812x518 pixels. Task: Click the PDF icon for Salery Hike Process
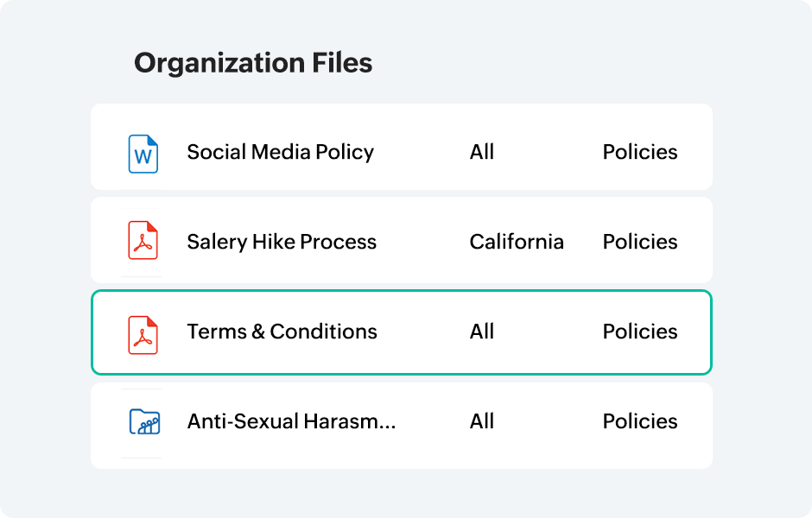(x=143, y=241)
